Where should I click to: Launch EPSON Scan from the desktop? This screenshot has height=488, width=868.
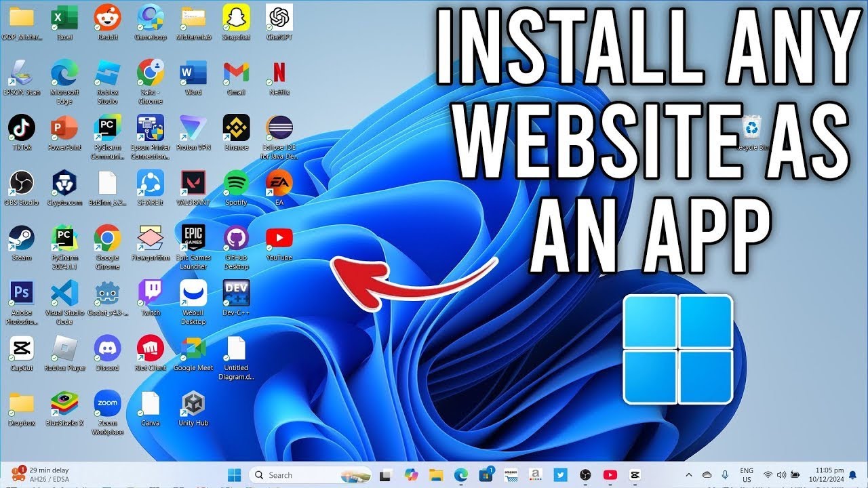pos(22,77)
